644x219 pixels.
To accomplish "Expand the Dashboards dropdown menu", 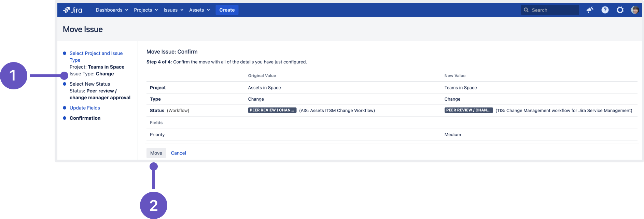I will pos(112,10).
